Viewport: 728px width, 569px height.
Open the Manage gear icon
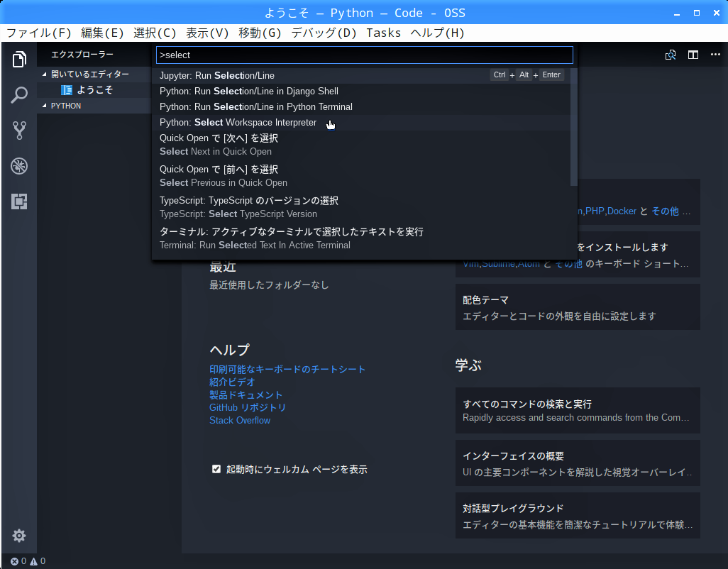tap(19, 536)
